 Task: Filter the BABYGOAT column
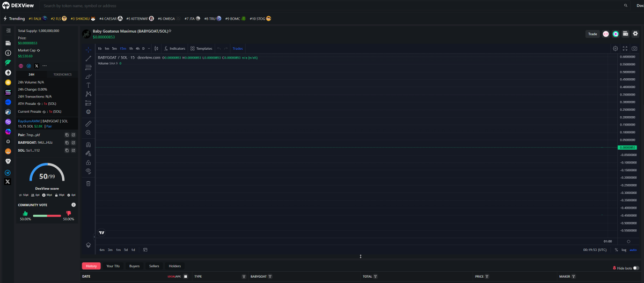[x=270, y=277]
